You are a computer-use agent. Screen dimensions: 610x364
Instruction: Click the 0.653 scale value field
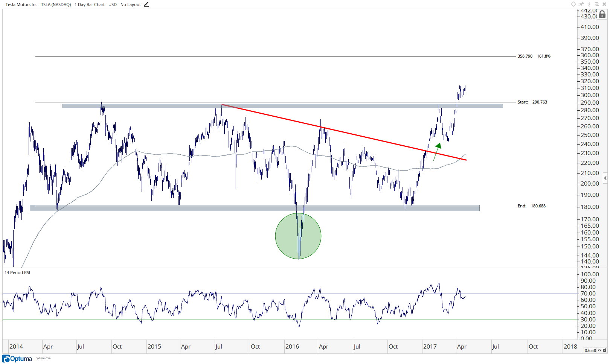[x=590, y=350]
